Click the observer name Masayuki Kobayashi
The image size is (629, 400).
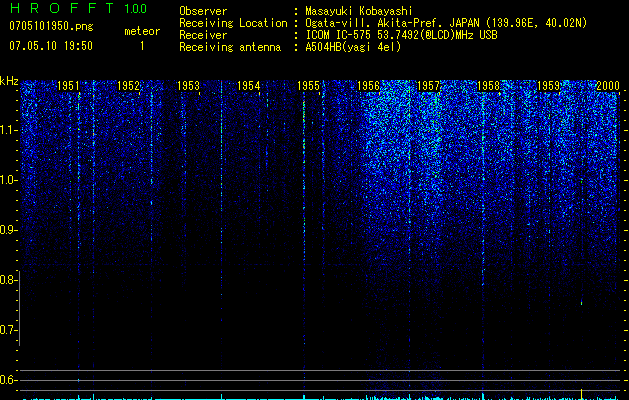coord(359,11)
